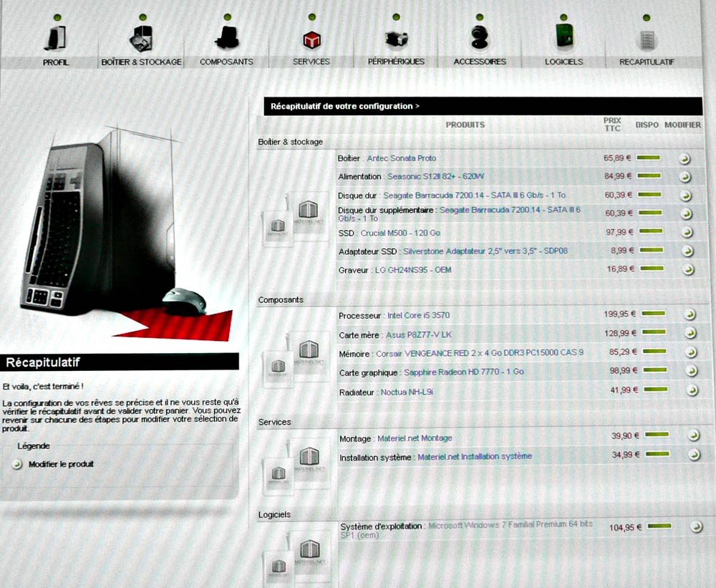Open the Antec Sonata Proto product link

tap(402, 158)
